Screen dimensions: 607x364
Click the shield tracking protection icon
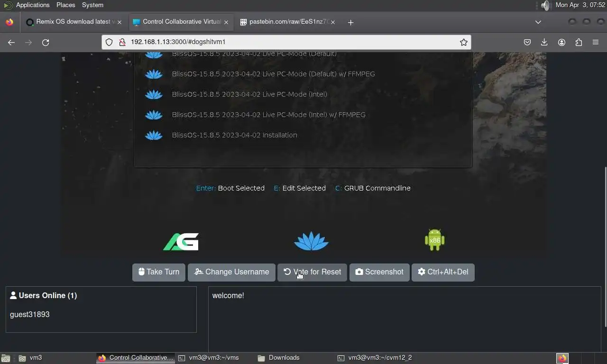(109, 42)
